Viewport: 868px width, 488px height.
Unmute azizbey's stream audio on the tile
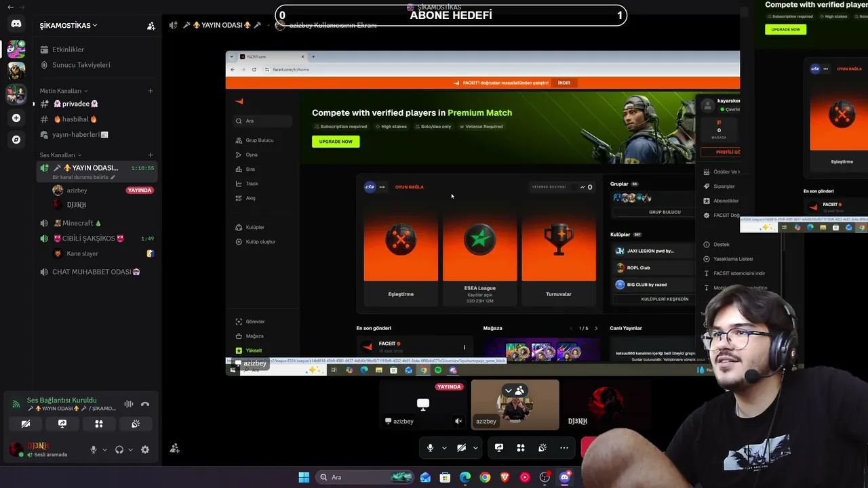(x=458, y=421)
